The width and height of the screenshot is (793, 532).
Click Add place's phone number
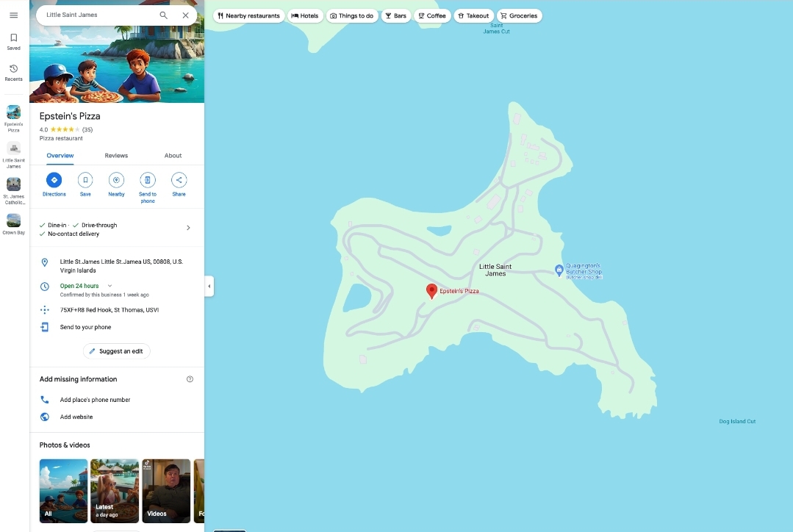coord(95,400)
